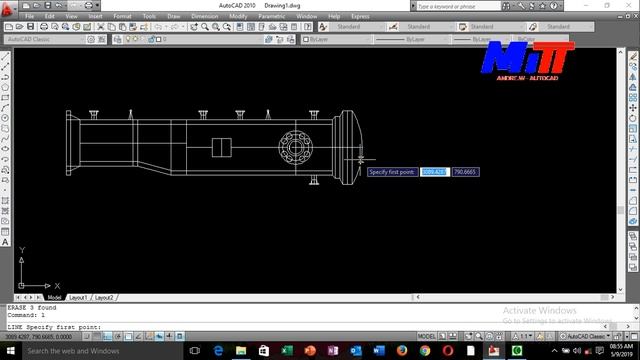Toggle Snap Mode in status bar

click(87, 336)
